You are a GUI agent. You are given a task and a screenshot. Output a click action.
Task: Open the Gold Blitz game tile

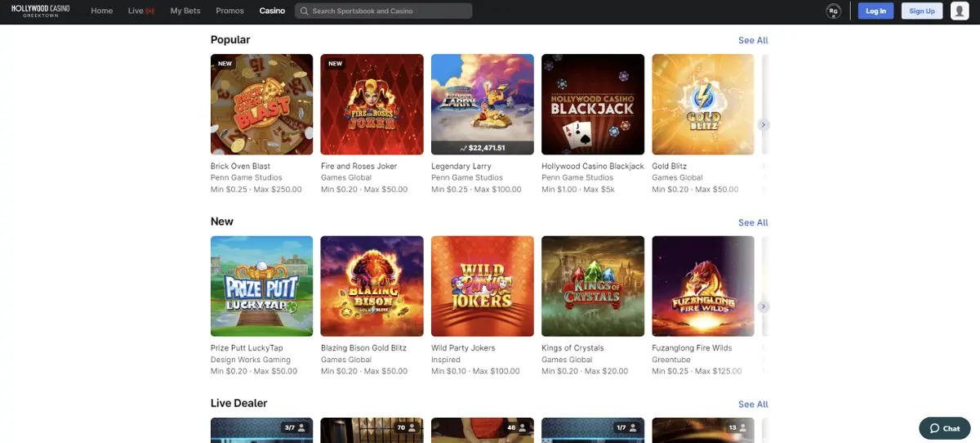coord(703,105)
